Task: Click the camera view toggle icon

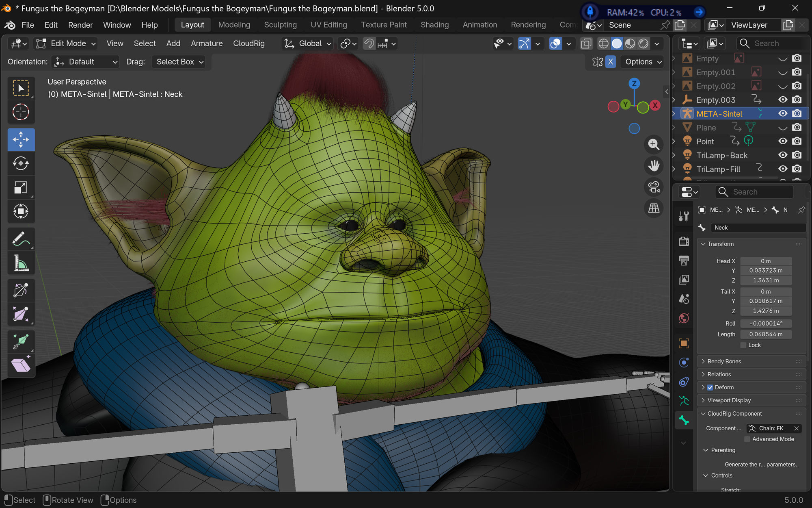Action: 654,187
